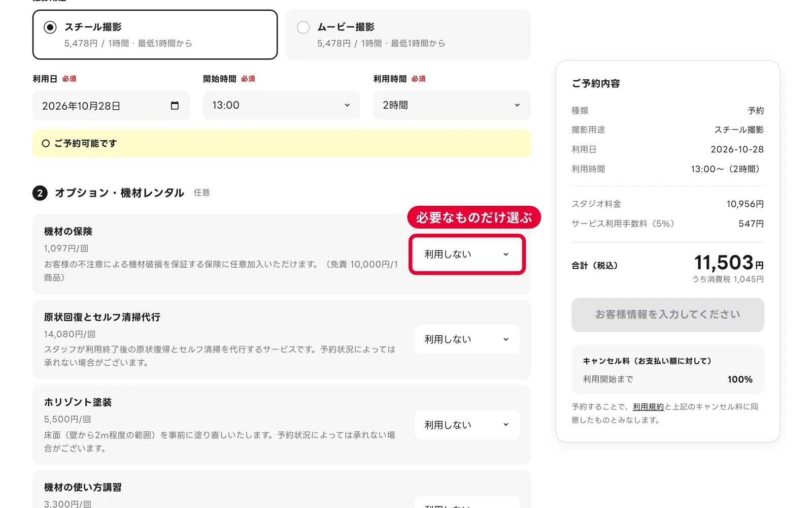
Task: Click ご予約内容 summary heading
Action: point(596,83)
